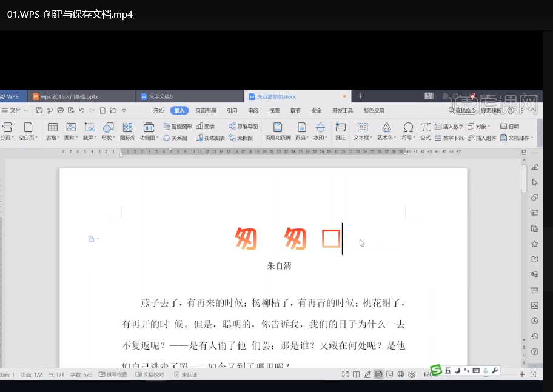The width and height of the screenshot is (553, 392).
Task: Insert a 流程图 flowchart
Action: [241, 138]
